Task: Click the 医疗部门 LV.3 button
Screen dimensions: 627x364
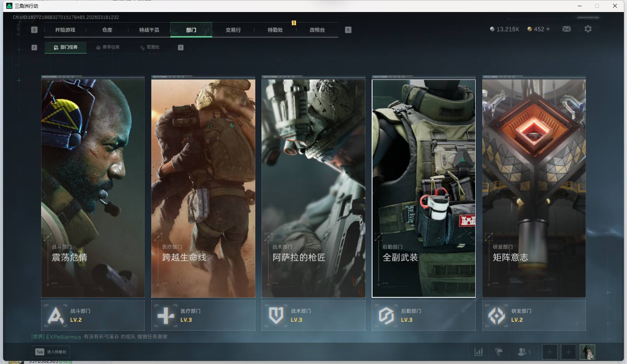Action: [x=203, y=316]
